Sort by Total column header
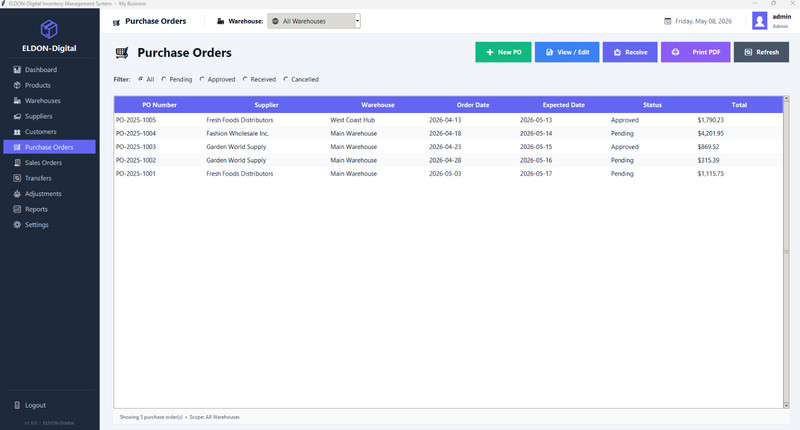The width and height of the screenshot is (800, 430). tap(739, 105)
